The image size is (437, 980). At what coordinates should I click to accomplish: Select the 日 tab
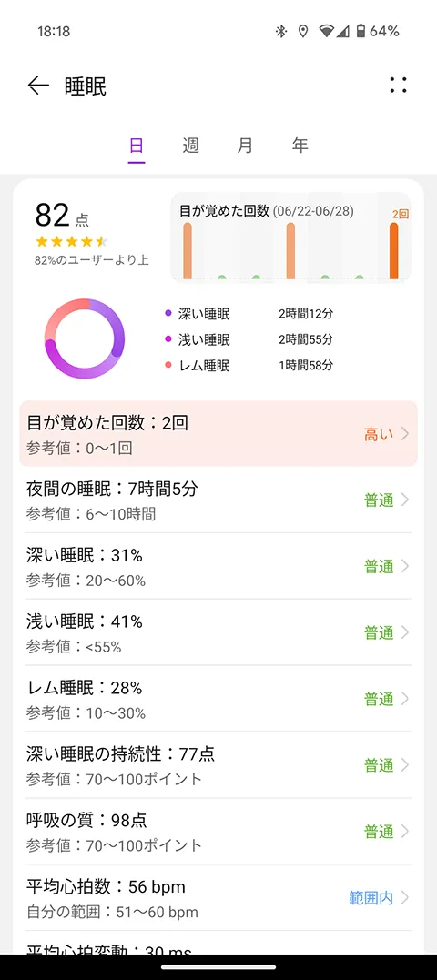[x=137, y=146]
